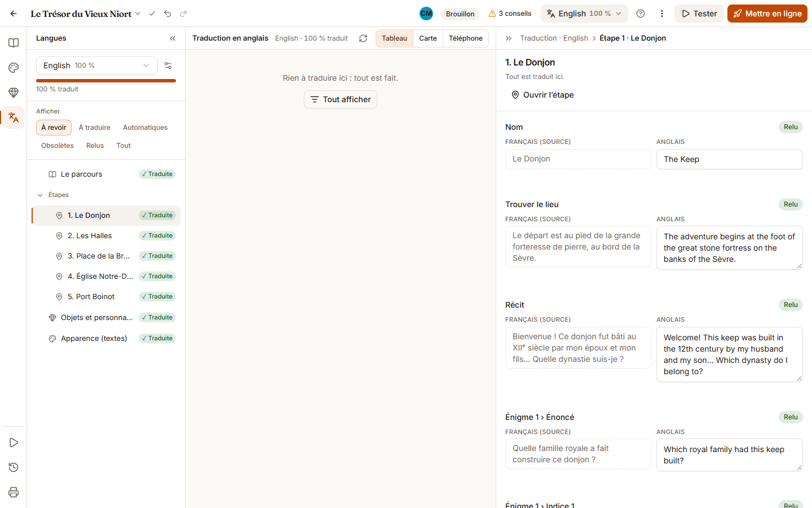Viewport: 812px width, 508px height.
Task: Open the book icon in left sidebar
Action: coord(14,43)
